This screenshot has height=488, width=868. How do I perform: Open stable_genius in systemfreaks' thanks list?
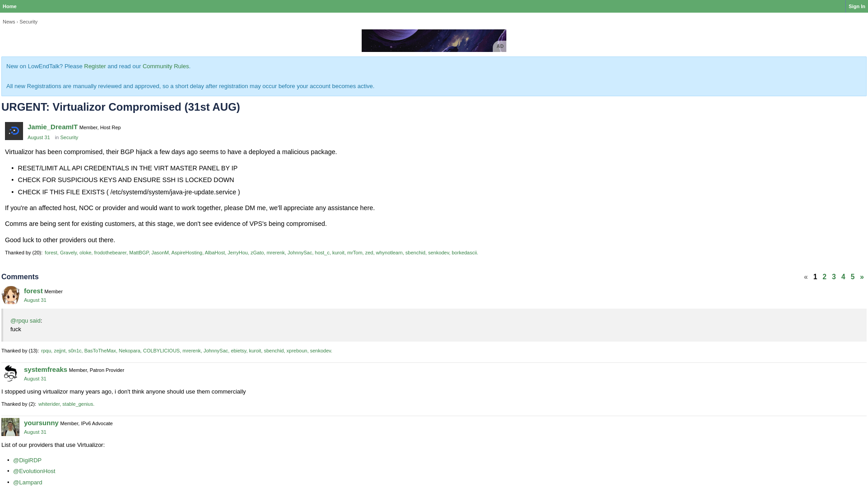78,404
